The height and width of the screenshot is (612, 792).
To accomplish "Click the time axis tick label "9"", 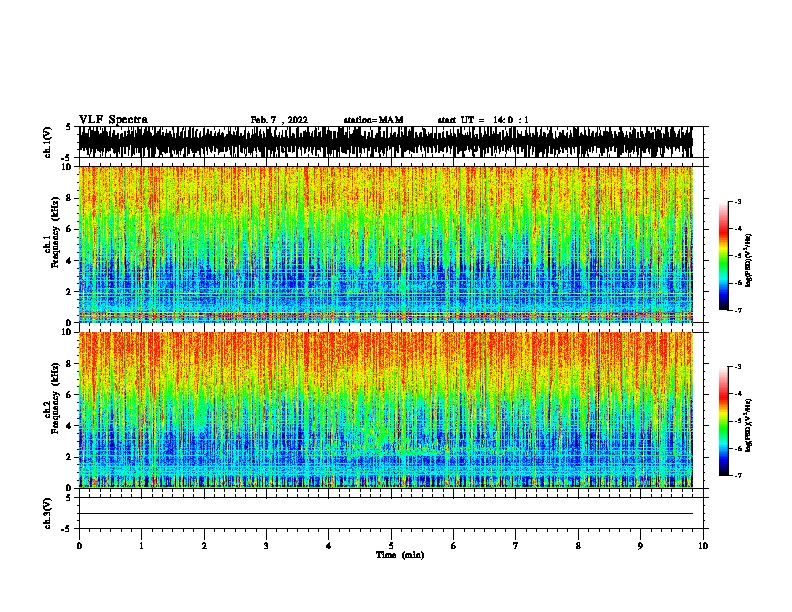I will (640, 545).
